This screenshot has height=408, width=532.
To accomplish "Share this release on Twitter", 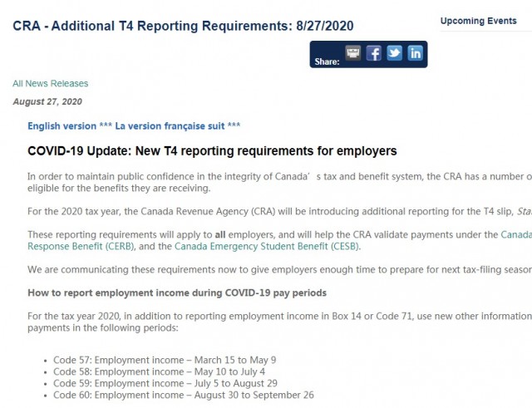I will [395, 53].
